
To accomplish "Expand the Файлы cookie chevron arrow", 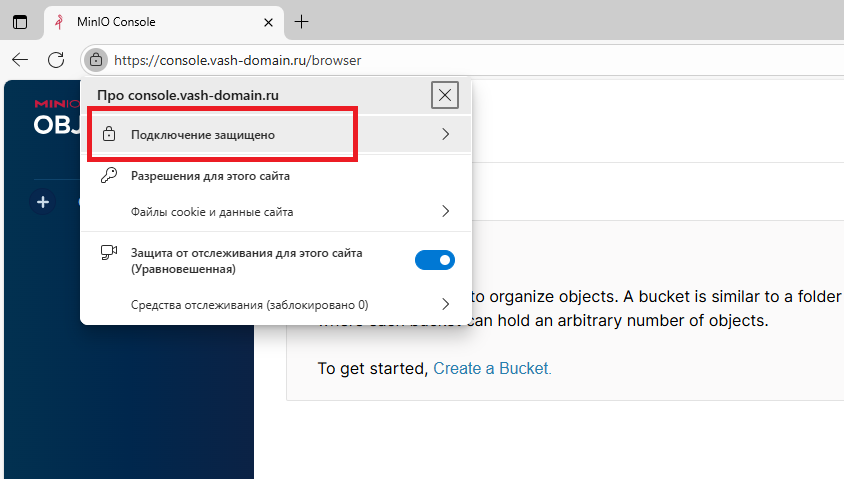I will (x=445, y=212).
